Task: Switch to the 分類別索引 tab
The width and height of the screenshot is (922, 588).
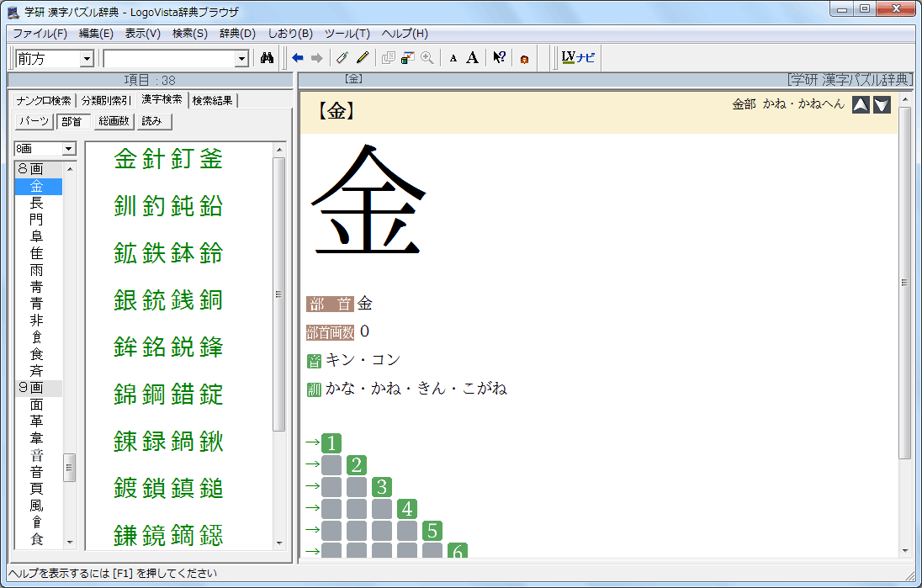Action: point(106,101)
